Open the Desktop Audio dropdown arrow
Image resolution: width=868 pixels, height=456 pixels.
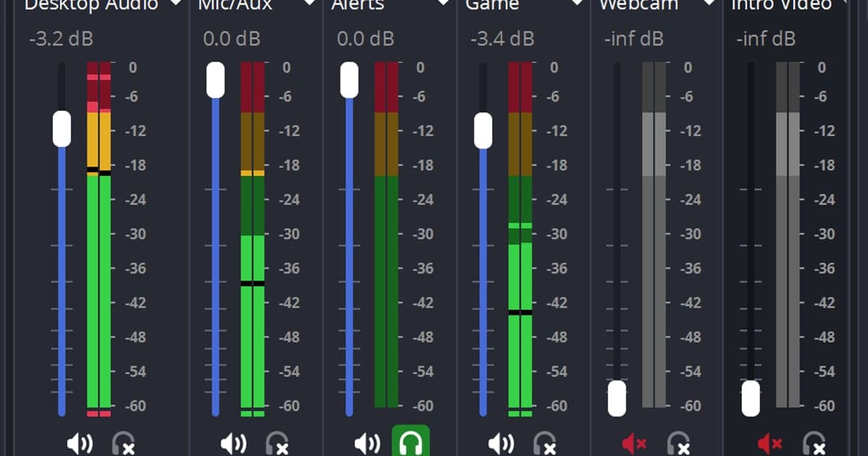click(175, 3)
